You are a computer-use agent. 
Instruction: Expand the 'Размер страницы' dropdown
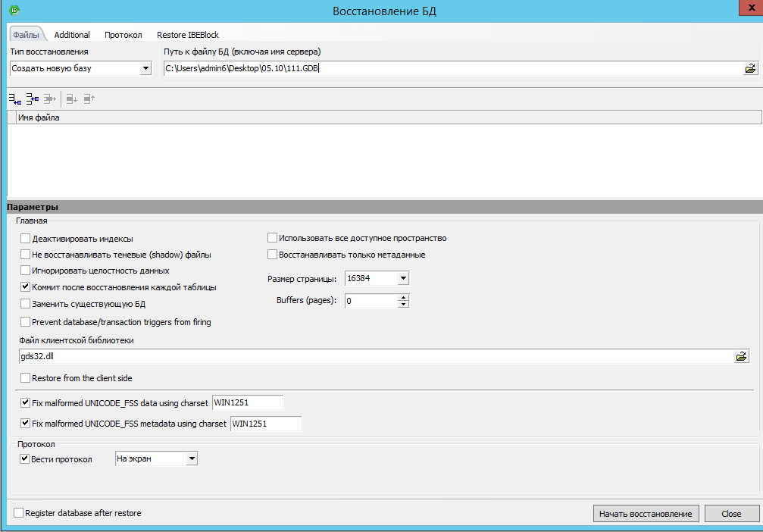pyautogui.click(x=403, y=279)
